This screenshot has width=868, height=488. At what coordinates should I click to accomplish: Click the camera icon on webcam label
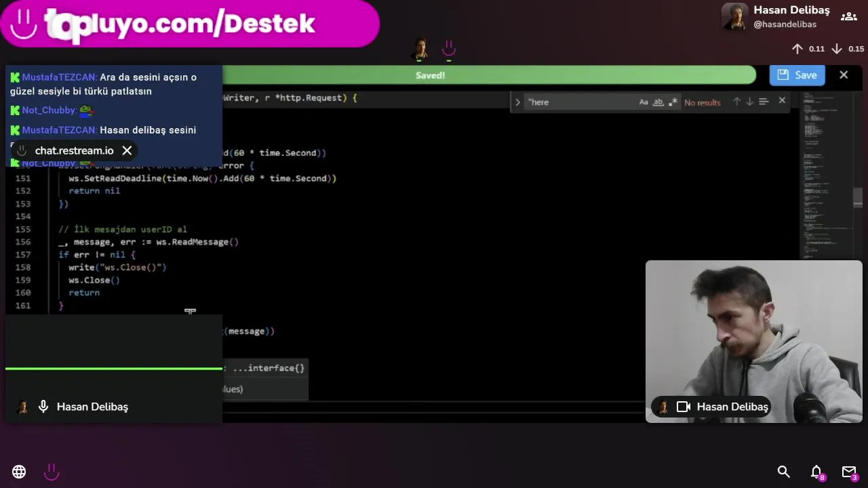[x=684, y=407]
